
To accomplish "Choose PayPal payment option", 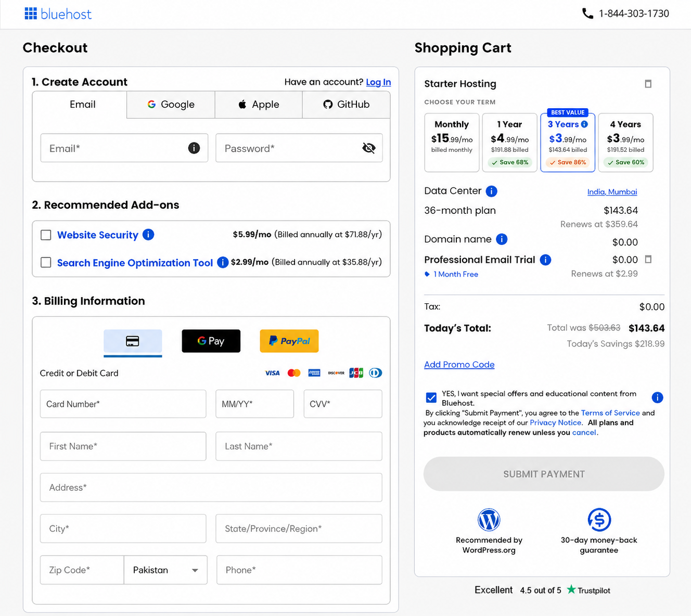I will (x=289, y=341).
